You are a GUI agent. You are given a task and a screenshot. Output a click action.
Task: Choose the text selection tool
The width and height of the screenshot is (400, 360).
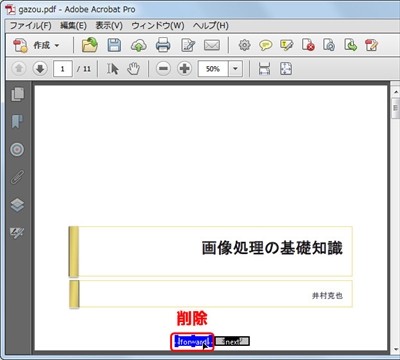click(x=113, y=69)
